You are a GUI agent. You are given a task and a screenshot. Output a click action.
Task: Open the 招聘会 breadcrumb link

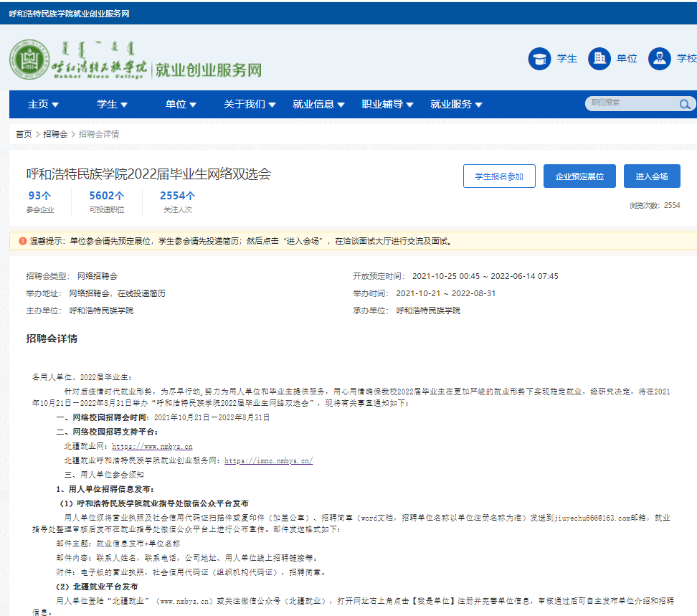(55, 134)
